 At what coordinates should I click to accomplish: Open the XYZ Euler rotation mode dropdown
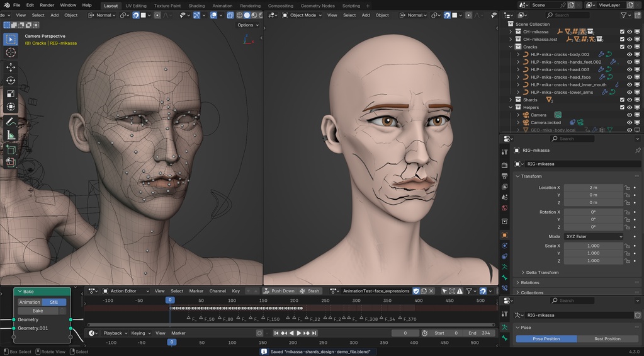(x=593, y=237)
